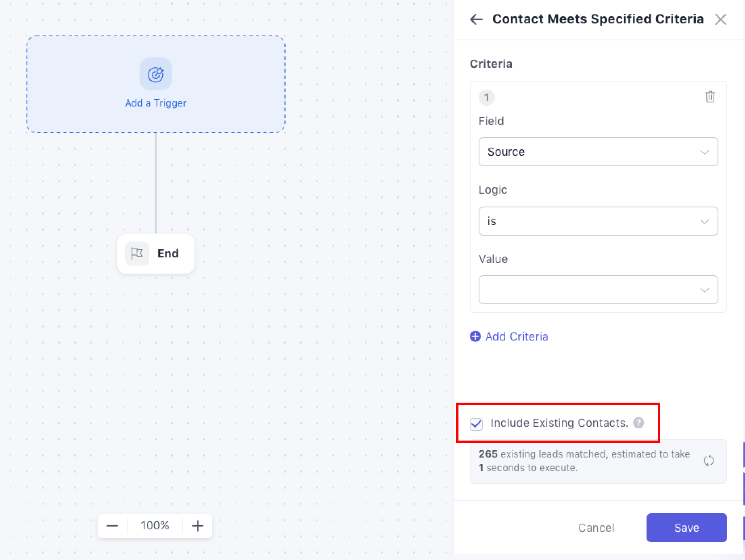The height and width of the screenshot is (560, 745).
Task: Open the help tooltip for Include Existing Contacts
Action: (638, 423)
